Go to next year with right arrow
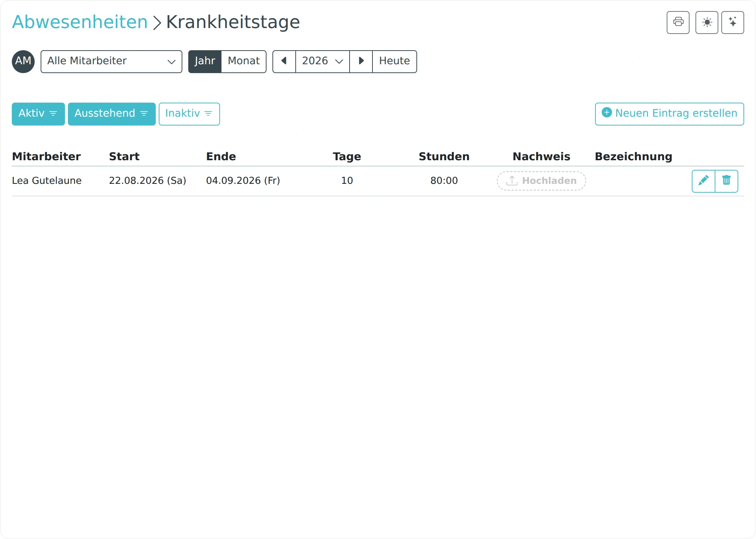This screenshot has height=539, width=756. 361,62
